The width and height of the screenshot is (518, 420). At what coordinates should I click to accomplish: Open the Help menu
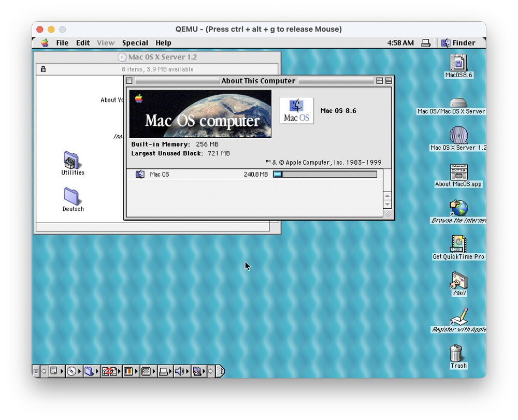pos(163,43)
